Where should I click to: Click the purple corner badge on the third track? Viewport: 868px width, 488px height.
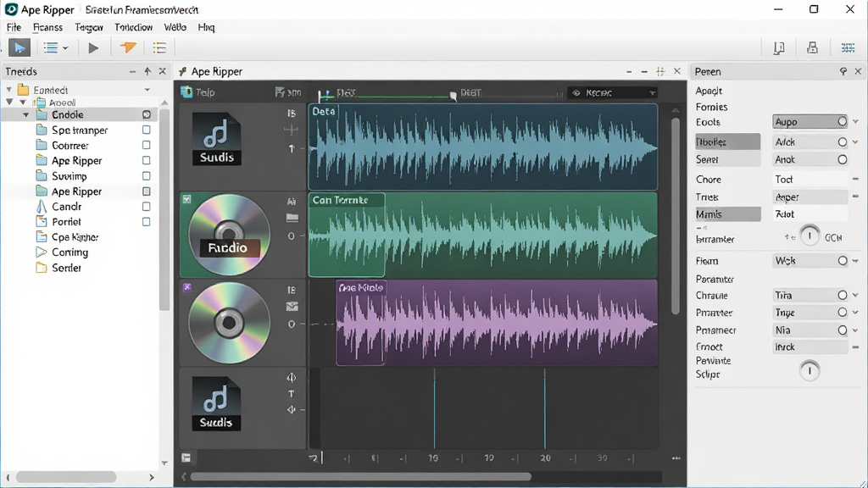pyautogui.click(x=187, y=287)
